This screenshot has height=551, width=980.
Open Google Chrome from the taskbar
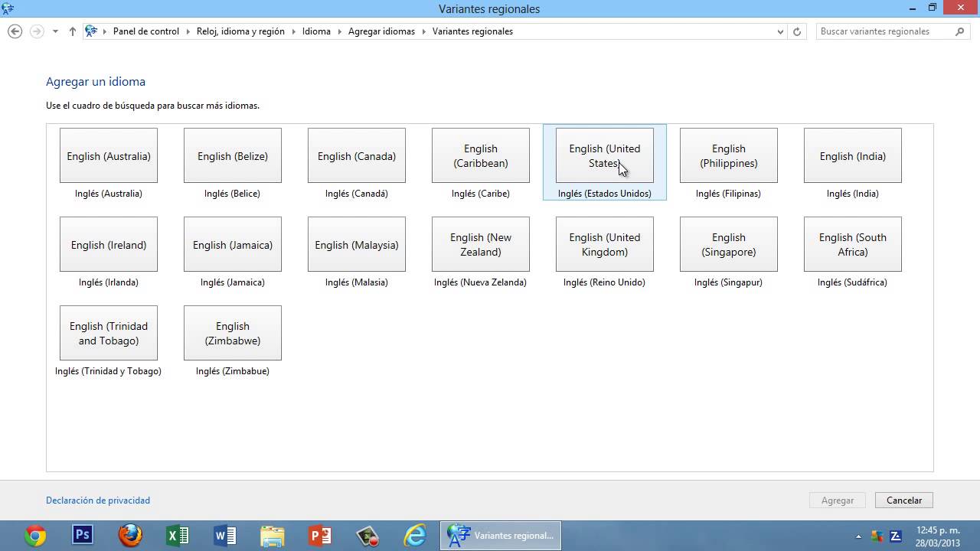[35, 536]
